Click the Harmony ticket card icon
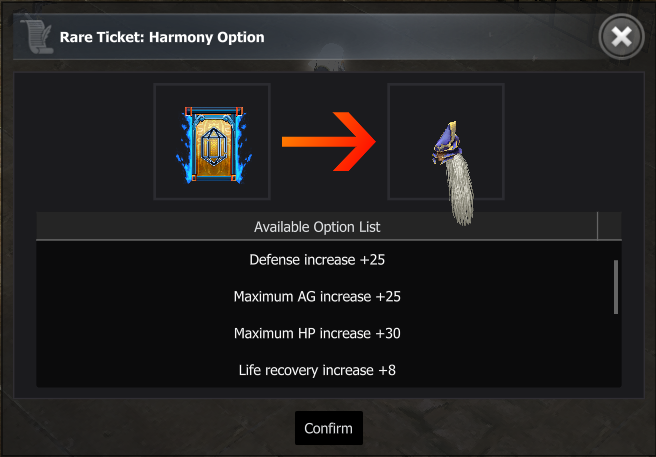This screenshot has width=656, height=457. pyautogui.click(x=211, y=142)
